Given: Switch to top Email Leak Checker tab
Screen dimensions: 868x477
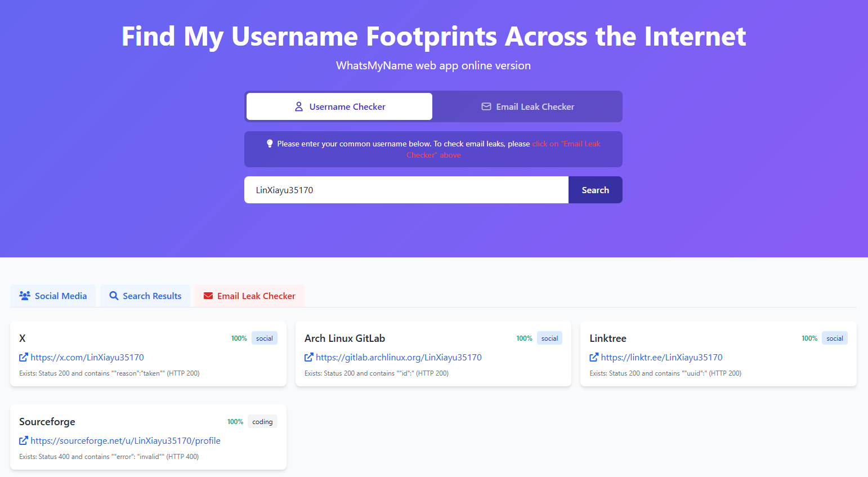Looking at the screenshot, I should (527, 106).
